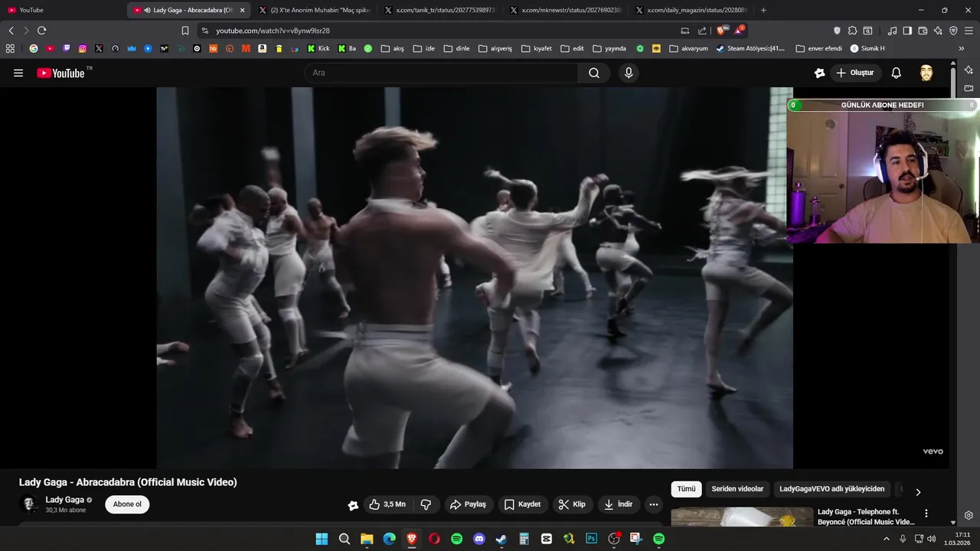The width and height of the screenshot is (980, 551).
Task: Dislike the video with thumbs down
Action: pyautogui.click(x=426, y=504)
